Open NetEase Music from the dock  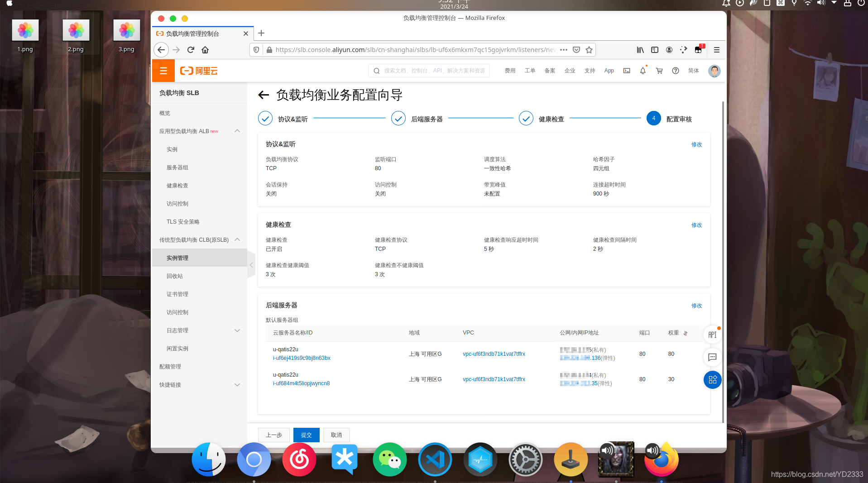[x=299, y=459]
